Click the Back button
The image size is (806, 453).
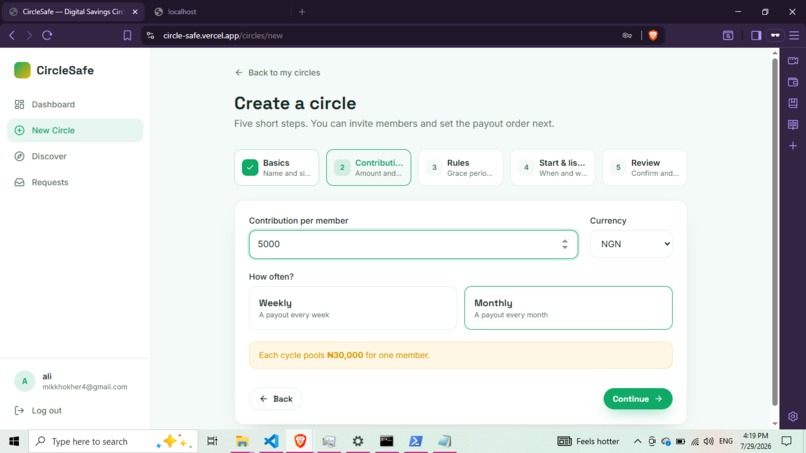tap(276, 399)
